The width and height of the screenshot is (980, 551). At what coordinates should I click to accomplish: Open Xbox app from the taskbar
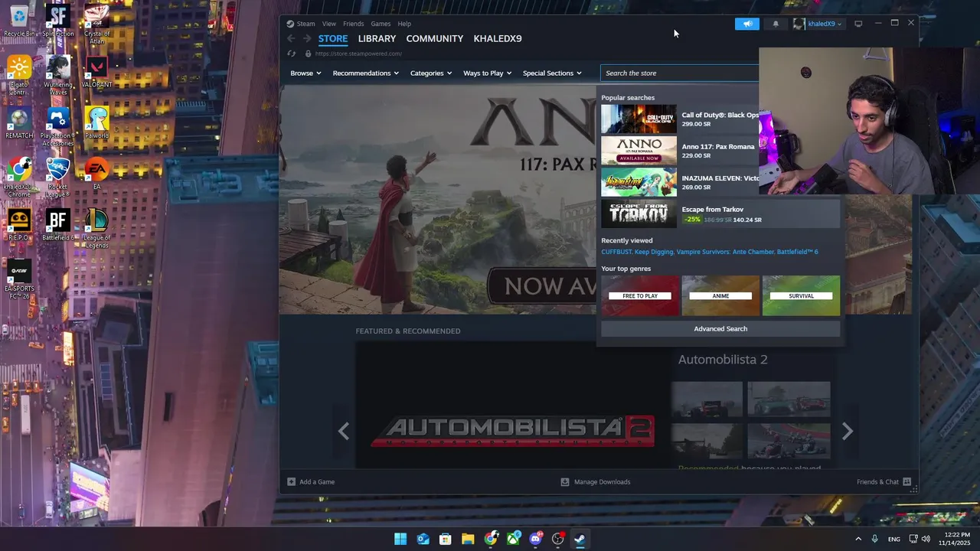513,539
